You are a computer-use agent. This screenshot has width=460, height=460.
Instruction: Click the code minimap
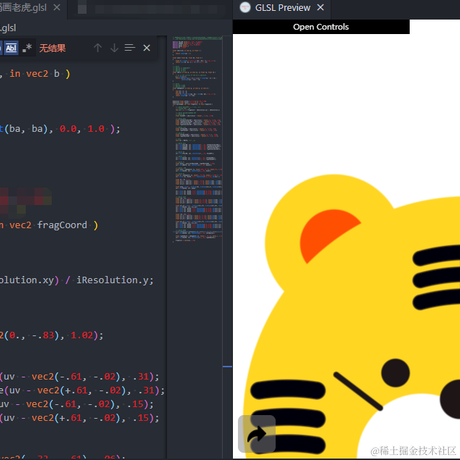tap(198, 138)
